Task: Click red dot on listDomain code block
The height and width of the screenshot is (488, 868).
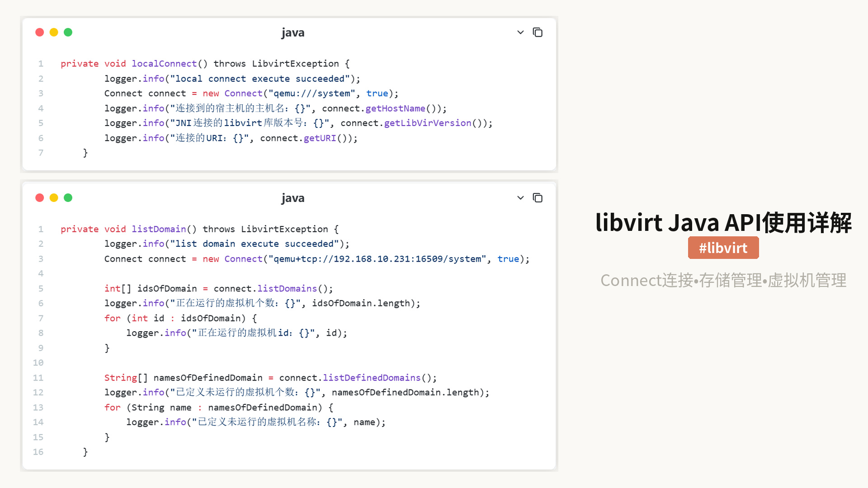Action: (40, 197)
